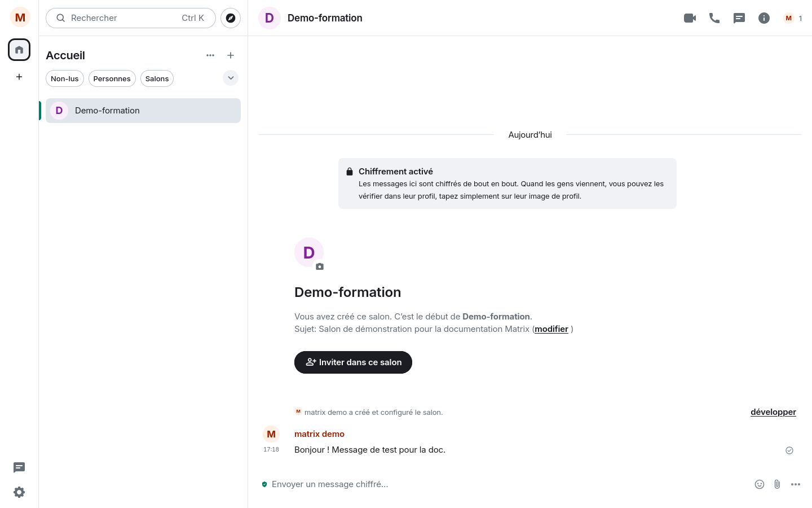Open Demo-formation room header title
Viewport: 812px width, 508px height.
coord(325,18)
